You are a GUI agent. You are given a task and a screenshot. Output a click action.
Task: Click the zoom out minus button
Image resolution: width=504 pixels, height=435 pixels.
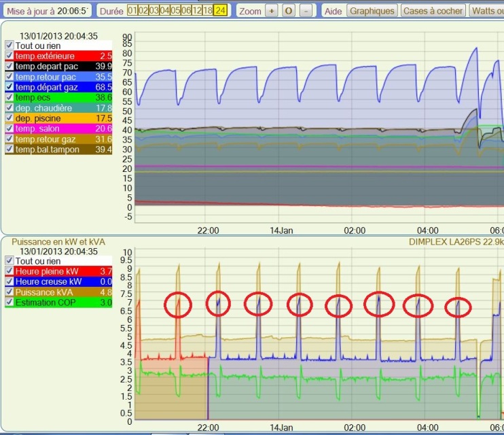point(306,11)
